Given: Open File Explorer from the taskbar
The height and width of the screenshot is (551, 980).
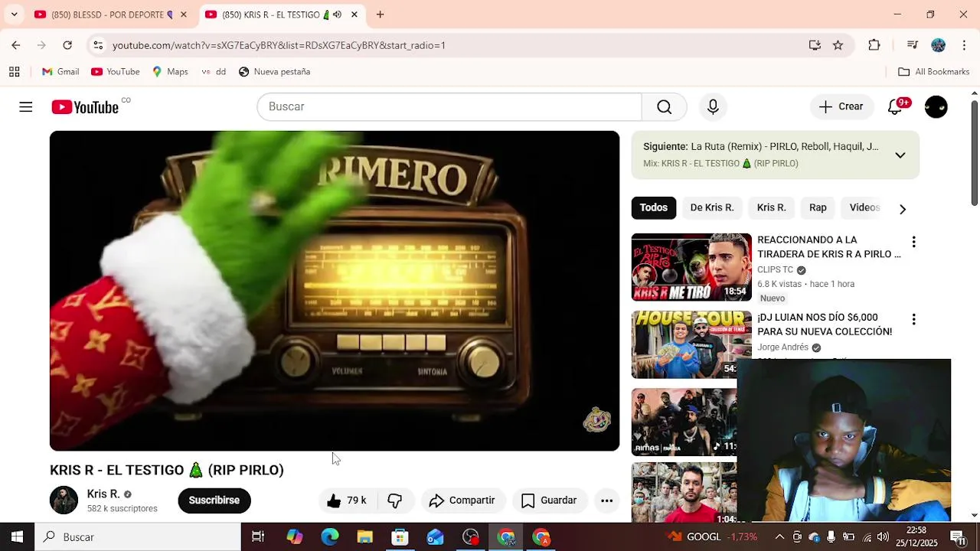Looking at the screenshot, I should coord(364,537).
